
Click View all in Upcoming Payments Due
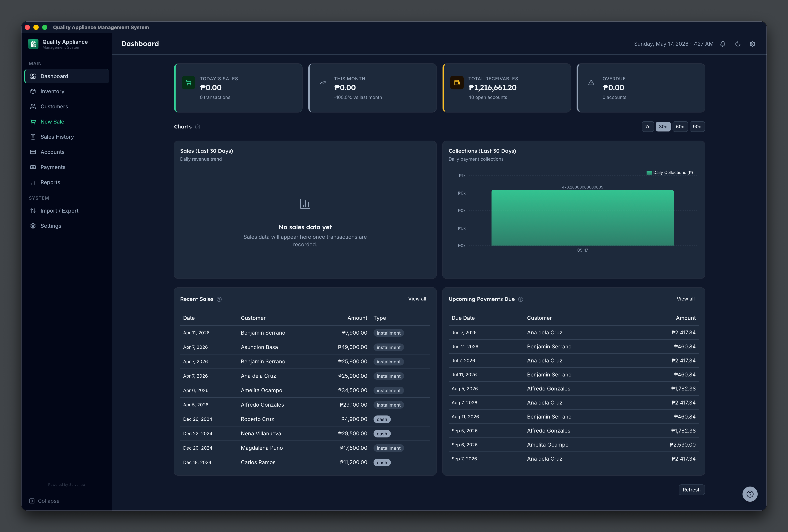685,299
